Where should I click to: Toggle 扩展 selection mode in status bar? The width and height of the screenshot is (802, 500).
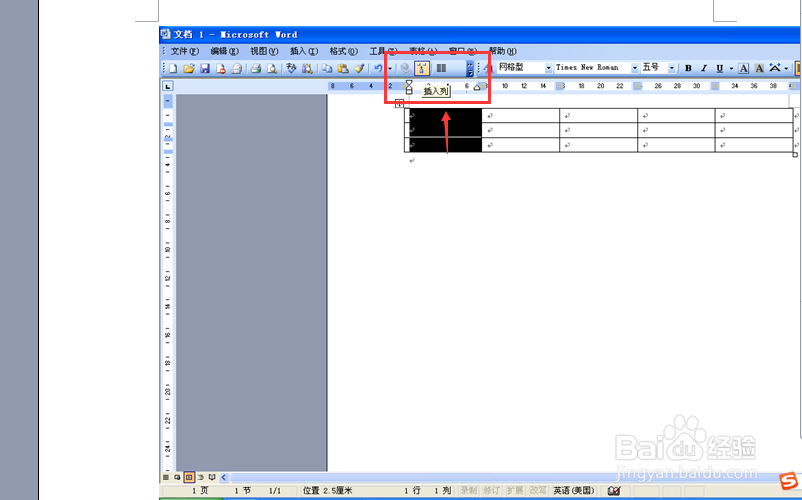pos(515,491)
